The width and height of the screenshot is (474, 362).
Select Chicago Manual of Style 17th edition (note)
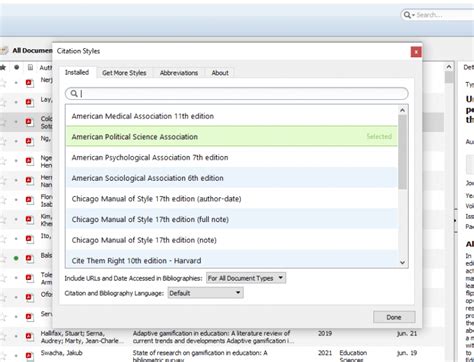pyautogui.click(x=232, y=240)
